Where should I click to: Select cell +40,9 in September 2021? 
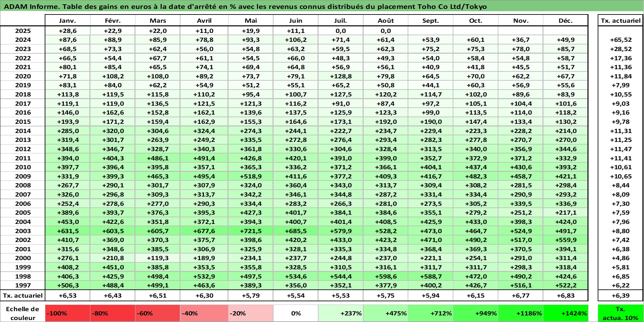431,67
